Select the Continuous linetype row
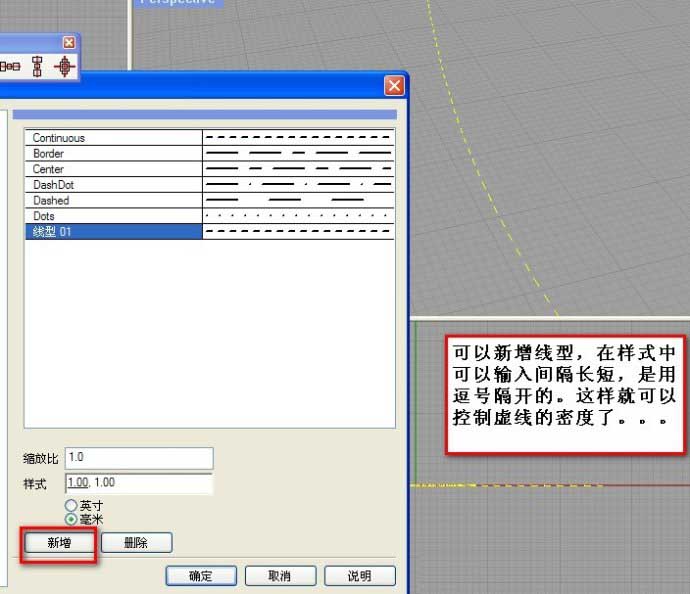 click(209, 138)
